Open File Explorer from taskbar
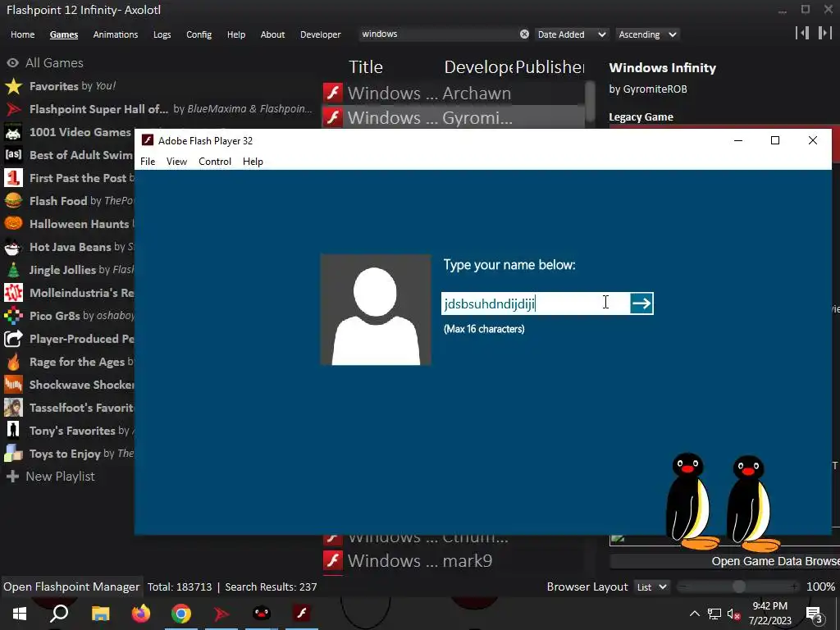Screen dimensions: 840x630 pos(100,614)
